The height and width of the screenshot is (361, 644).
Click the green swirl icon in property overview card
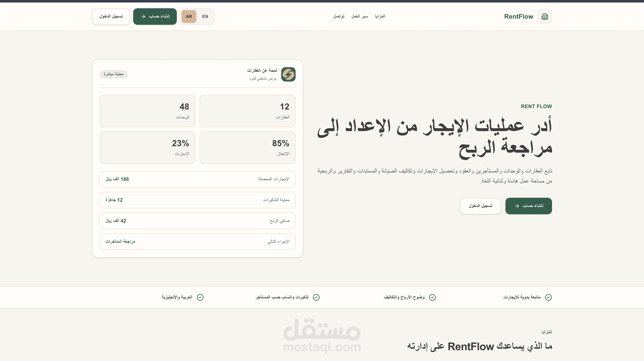click(x=288, y=74)
